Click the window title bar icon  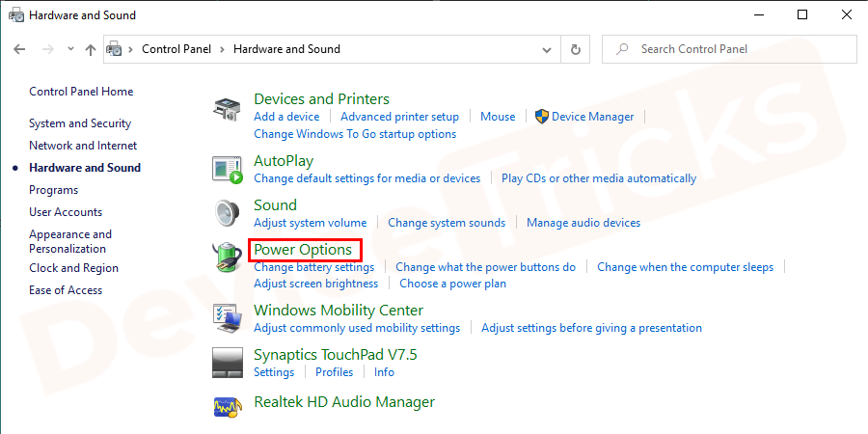click(16, 14)
